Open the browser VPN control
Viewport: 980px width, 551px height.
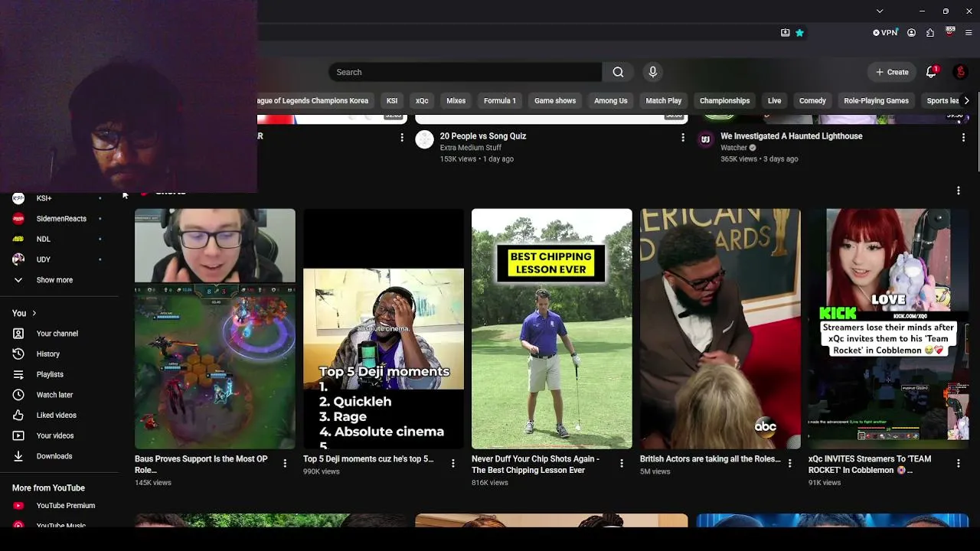(x=885, y=33)
